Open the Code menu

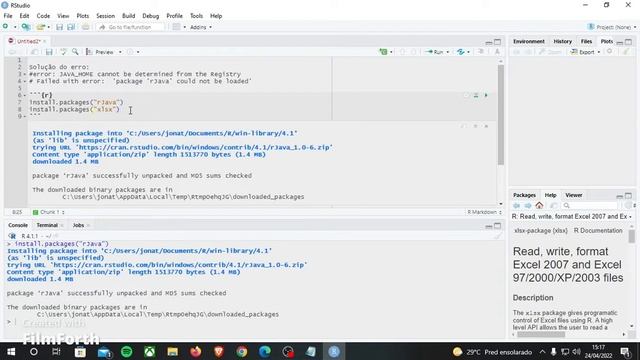[43, 16]
